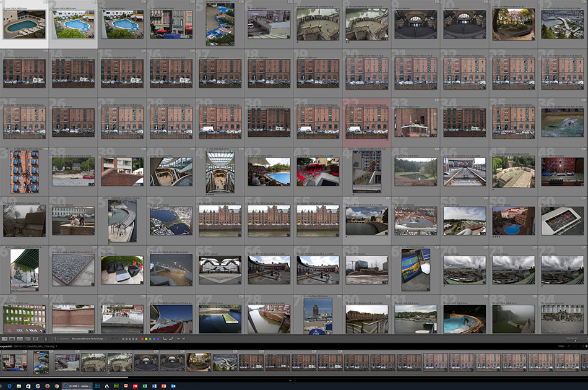The width and height of the screenshot is (588, 390).
Task: Open the Lightroom window in the taskbar
Action: click(x=77, y=386)
